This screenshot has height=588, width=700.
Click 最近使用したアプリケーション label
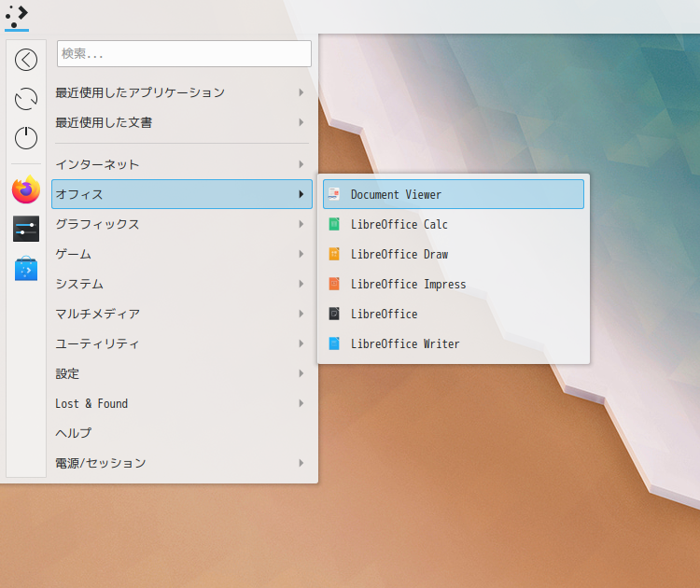coord(140,92)
